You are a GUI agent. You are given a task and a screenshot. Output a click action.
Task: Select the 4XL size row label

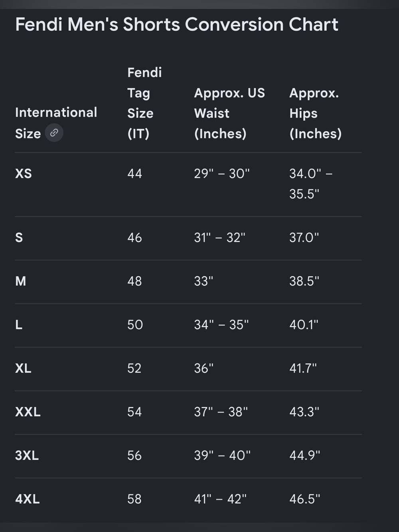click(28, 499)
